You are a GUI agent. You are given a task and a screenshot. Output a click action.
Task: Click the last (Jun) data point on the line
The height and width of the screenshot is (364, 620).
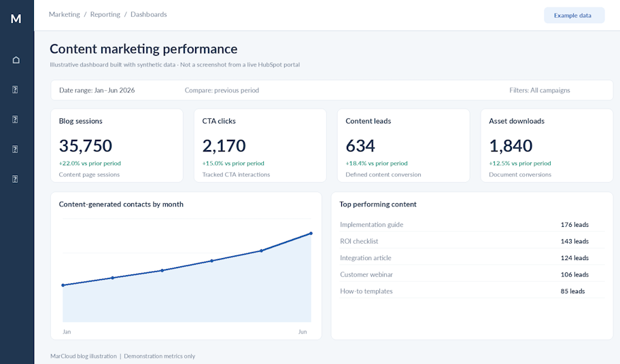(x=311, y=234)
